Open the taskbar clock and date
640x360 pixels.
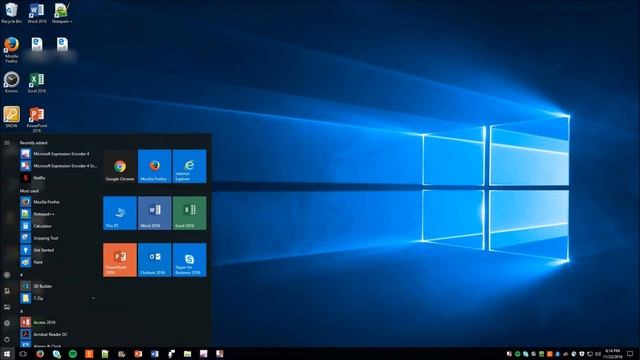pos(612,354)
